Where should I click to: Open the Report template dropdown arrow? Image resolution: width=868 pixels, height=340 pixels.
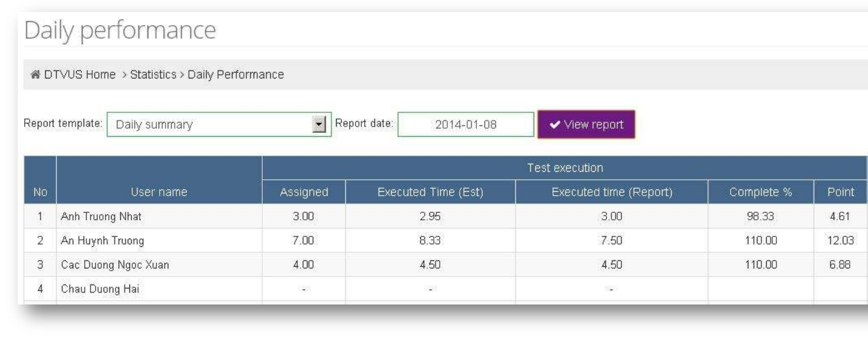pyautogui.click(x=321, y=124)
